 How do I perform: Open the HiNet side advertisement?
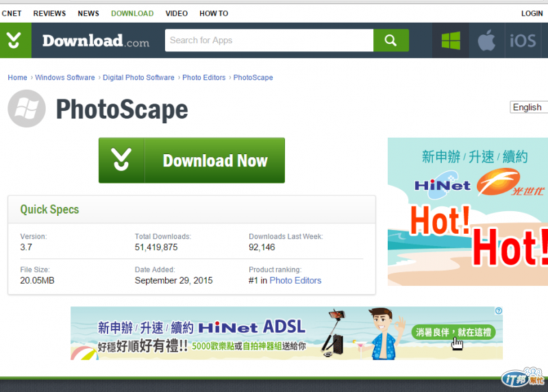point(468,212)
